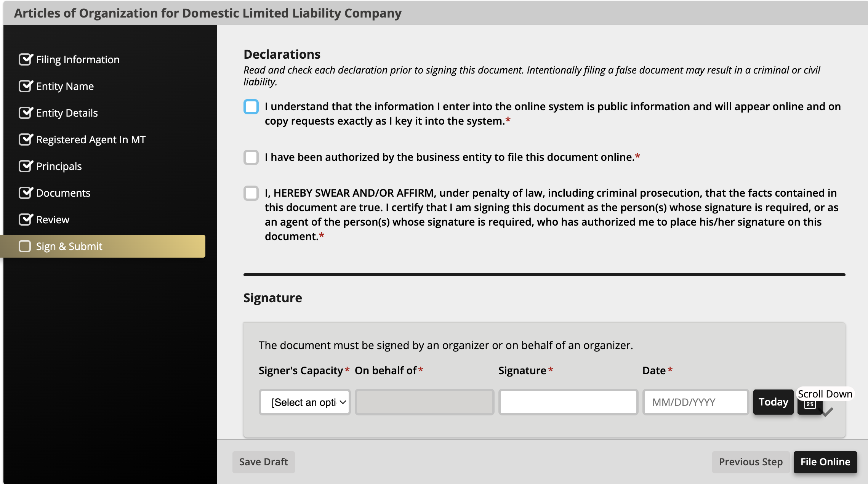The image size is (868, 484).
Task: Open the Signer's Capacity dropdown
Action: 304,402
